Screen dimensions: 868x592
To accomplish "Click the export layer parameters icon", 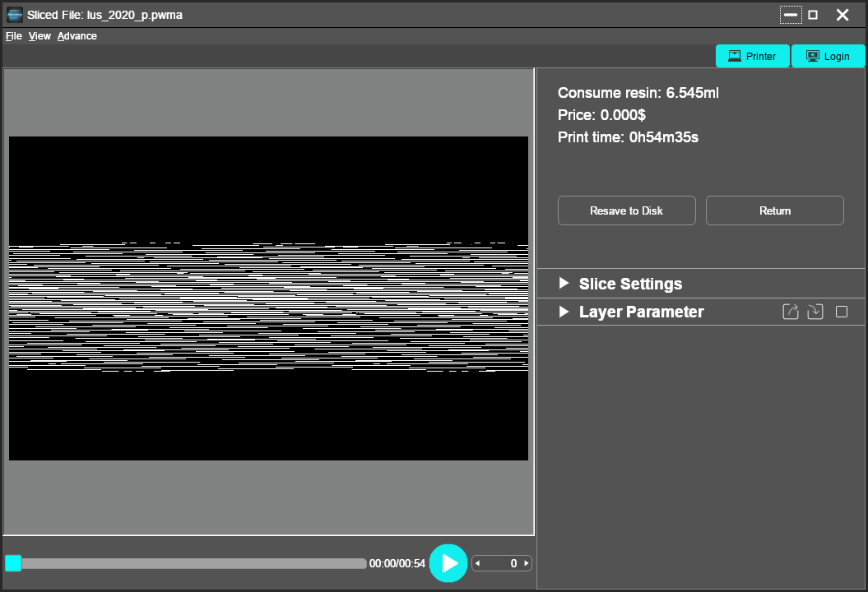I will pos(790,312).
